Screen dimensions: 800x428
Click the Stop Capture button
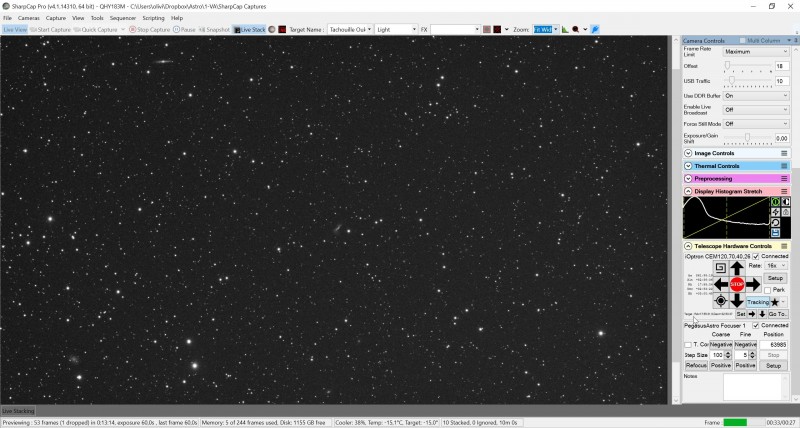tap(149, 30)
